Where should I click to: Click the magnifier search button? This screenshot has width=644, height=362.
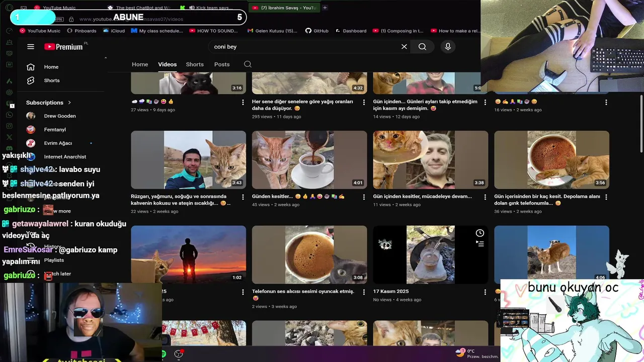click(x=422, y=47)
